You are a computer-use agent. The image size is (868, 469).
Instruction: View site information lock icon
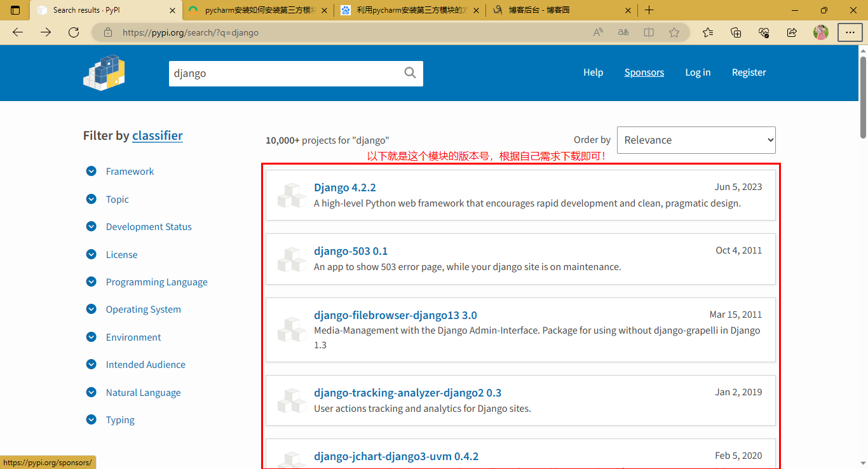108,32
